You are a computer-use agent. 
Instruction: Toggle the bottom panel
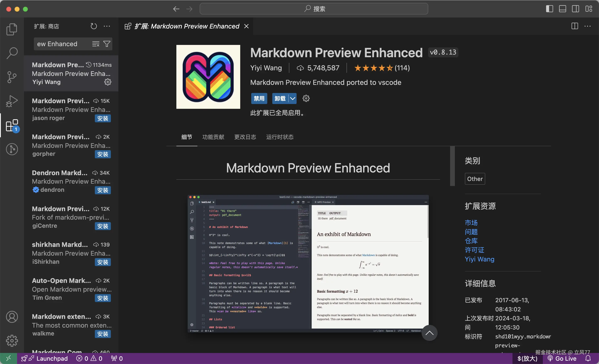[563, 9]
